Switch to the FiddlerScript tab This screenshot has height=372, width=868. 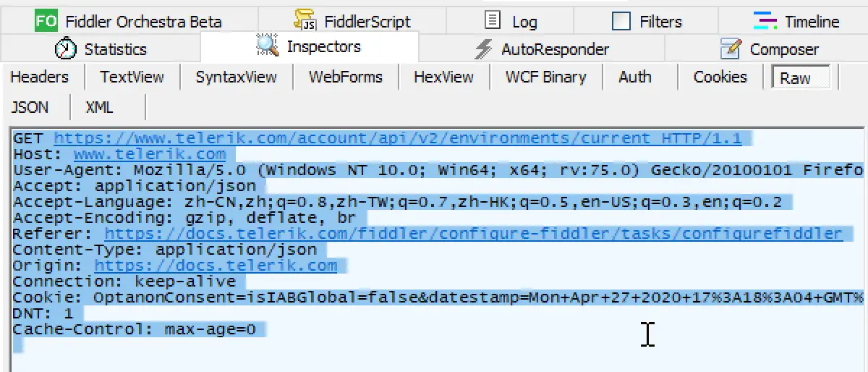[352, 21]
